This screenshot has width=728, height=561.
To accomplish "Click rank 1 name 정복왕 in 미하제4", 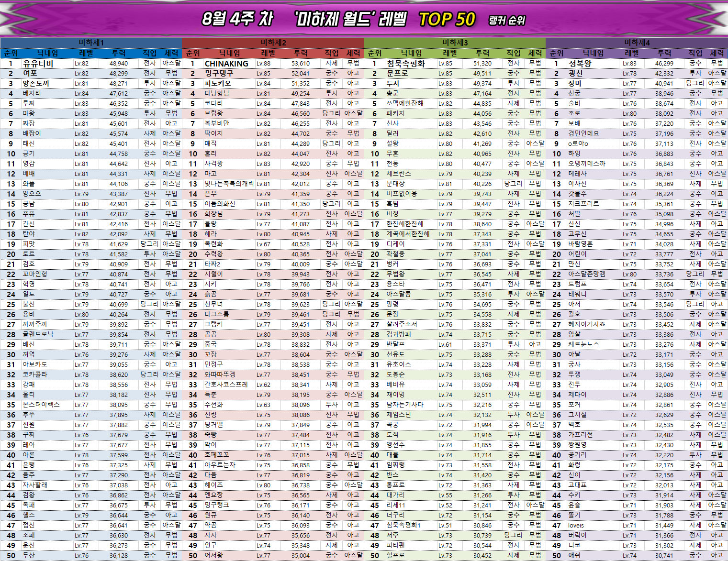I will [580, 64].
